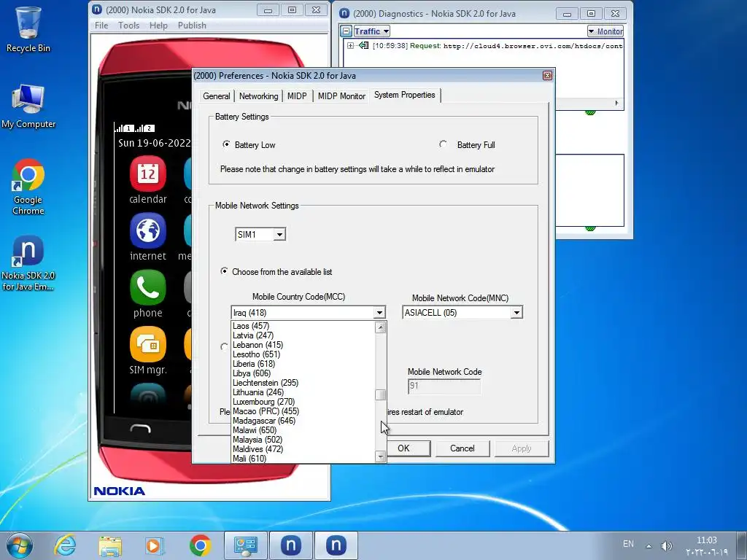Click the country list scrollbar thumb
The height and width of the screenshot is (560, 747).
pos(380,394)
